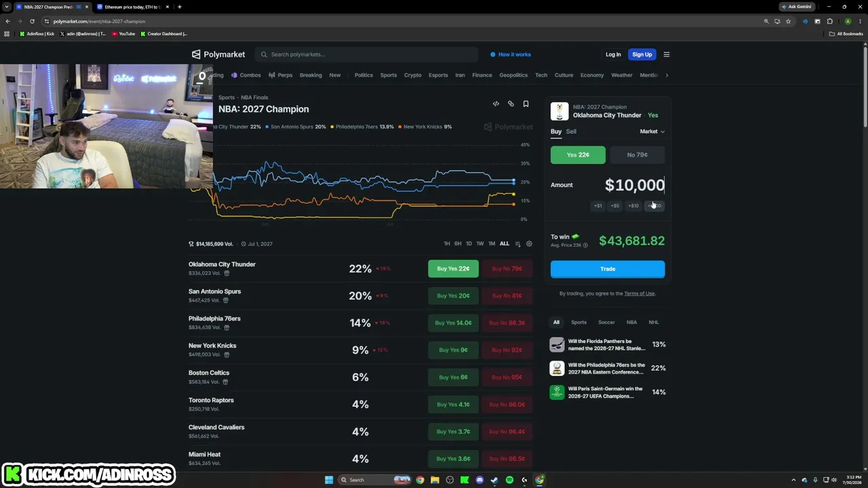868x488 pixels.
Task: Click the gift icon under Philadelphia 76ers
Action: click(x=226, y=327)
